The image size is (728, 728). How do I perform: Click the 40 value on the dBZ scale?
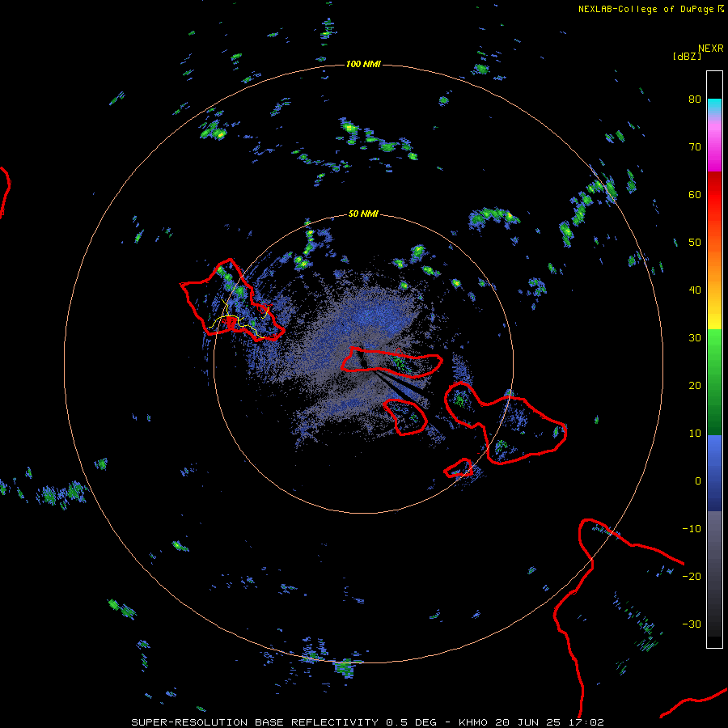pyautogui.click(x=695, y=290)
